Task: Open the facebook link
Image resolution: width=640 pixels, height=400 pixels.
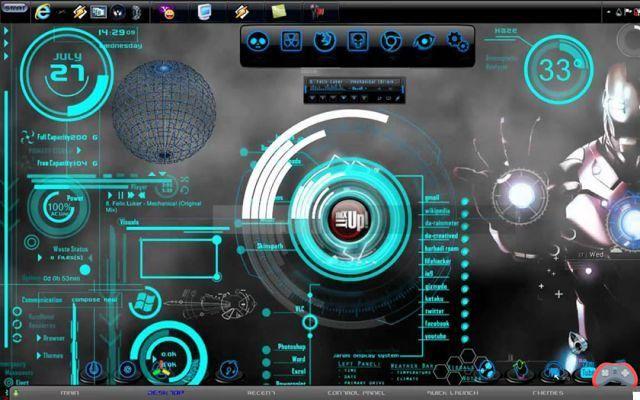Action: point(437,324)
